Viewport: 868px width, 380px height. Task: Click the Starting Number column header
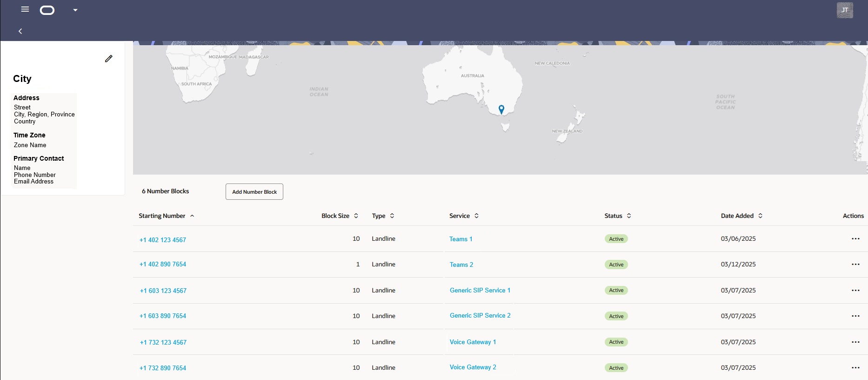coord(162,216)
